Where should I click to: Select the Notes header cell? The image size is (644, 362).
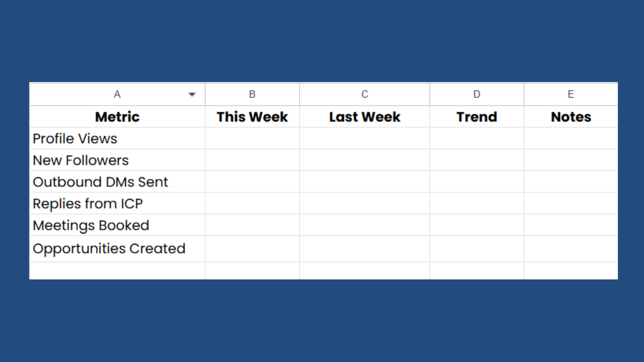point(571,117)
